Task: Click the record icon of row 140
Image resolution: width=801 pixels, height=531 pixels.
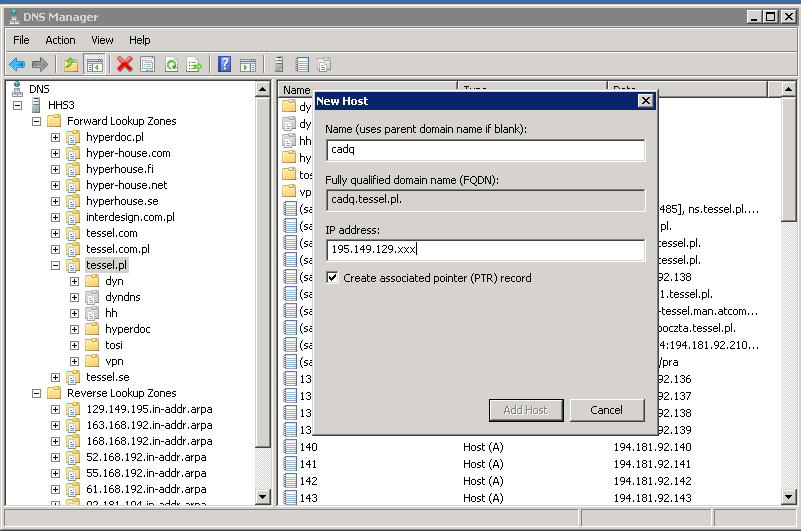Action: (x=290, y=447)
